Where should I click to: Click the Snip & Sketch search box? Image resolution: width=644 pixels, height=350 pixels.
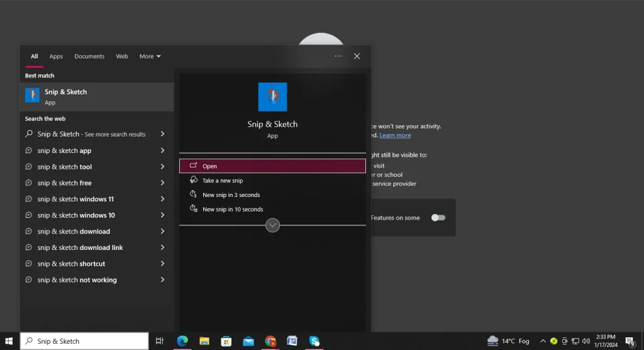pyautogui.click(x=84, y=341)
